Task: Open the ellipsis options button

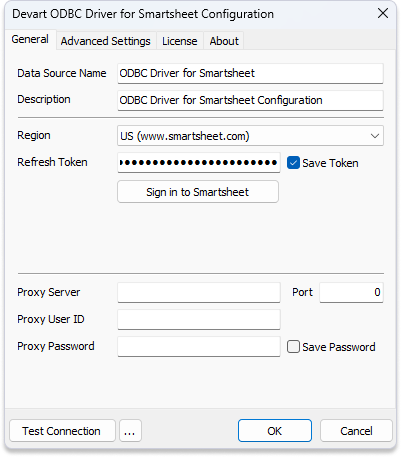Action: (130, 431)
